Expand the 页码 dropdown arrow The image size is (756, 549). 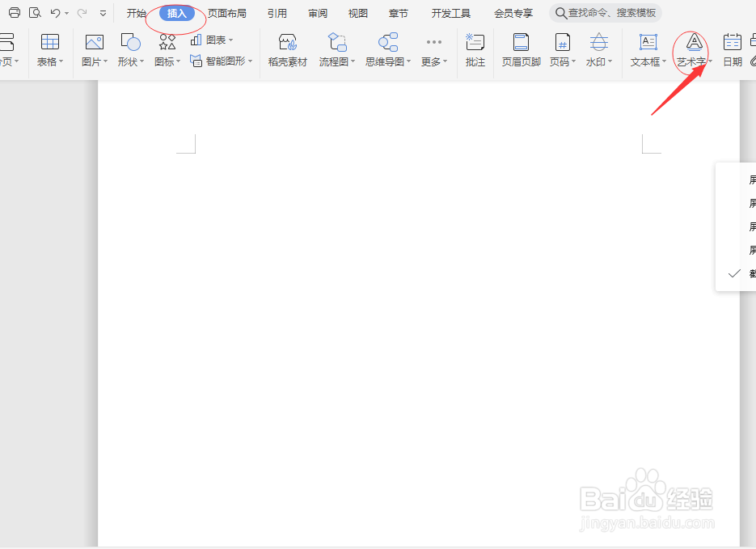click(x=573, y=61)
